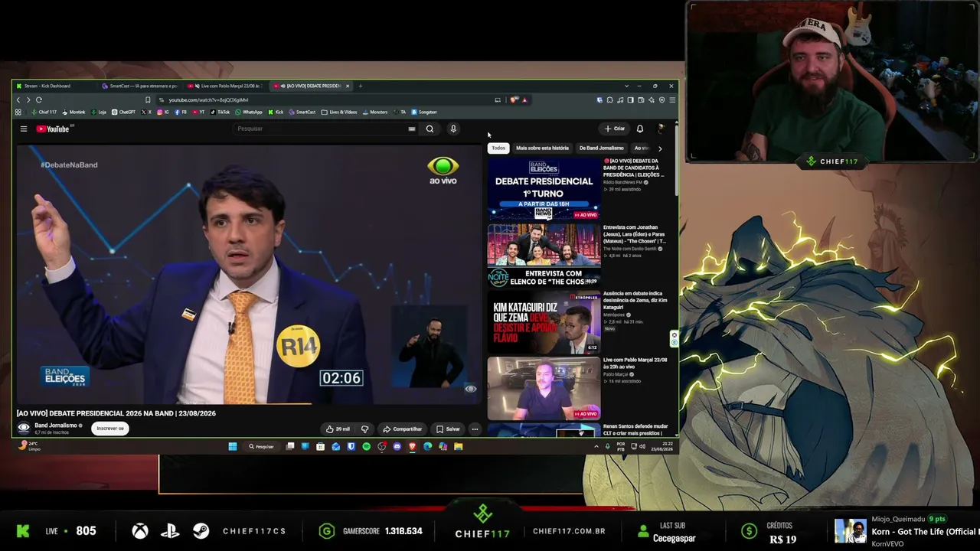This screenshot has height=551, width=980.
Task: Click the Compartilhar share button
Action: [402, 429]
